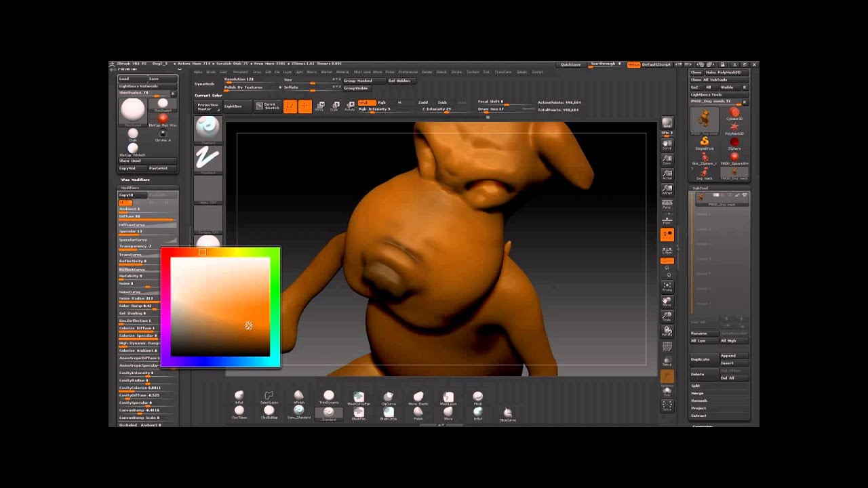
Task: Pick the SimpleBrush tool thumbnail
Action: 705,144
